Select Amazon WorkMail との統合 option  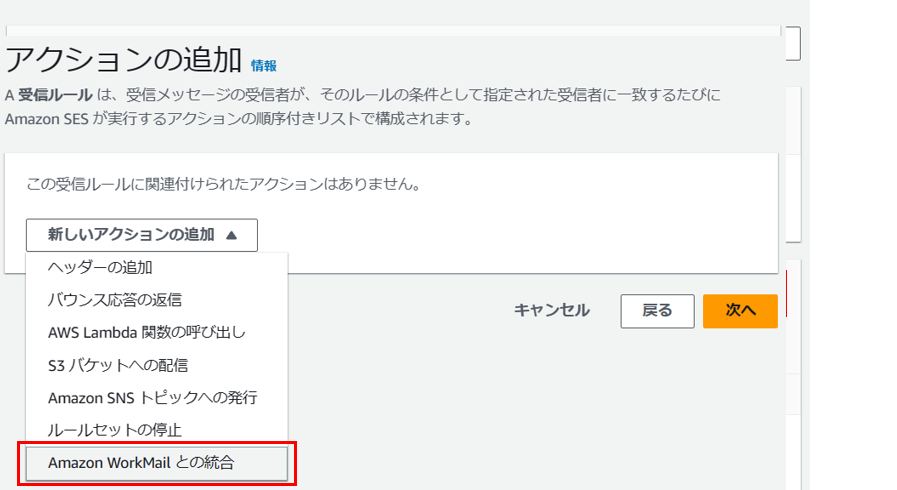click(x=157, y=463)
